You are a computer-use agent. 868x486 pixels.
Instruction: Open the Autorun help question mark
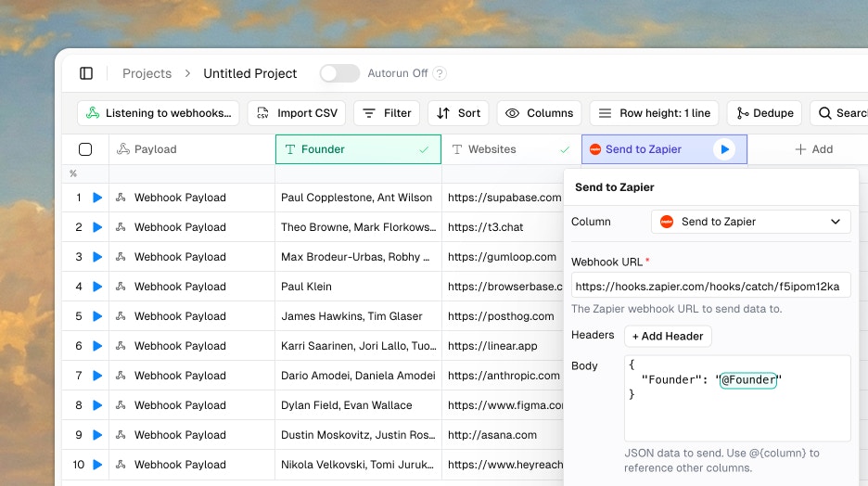pos(440,73)
